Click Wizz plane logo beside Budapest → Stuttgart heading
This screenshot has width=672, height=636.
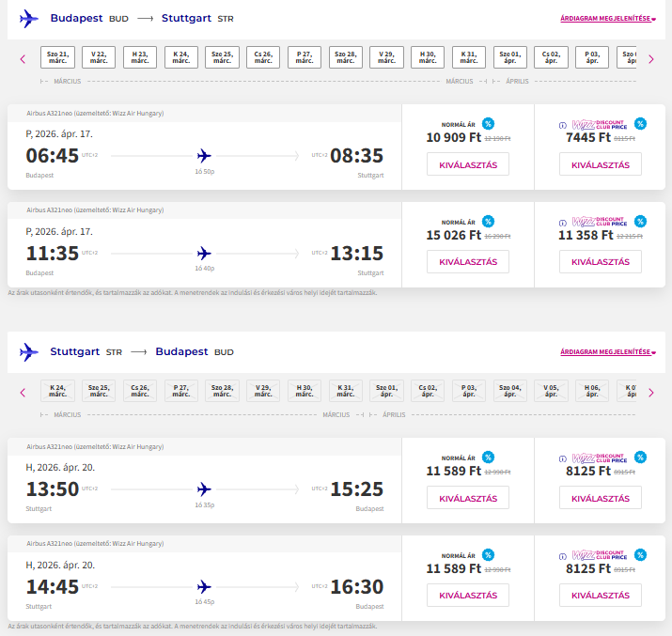tap(29, 18)
